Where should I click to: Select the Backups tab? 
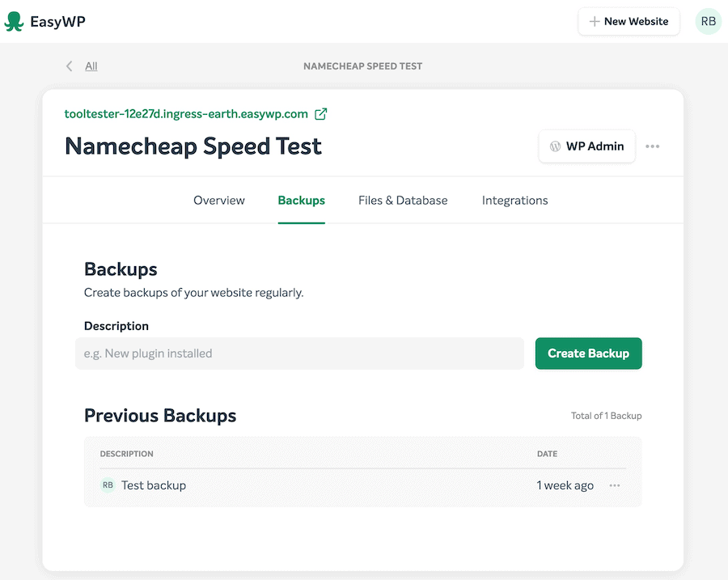(x=302, y=200)
